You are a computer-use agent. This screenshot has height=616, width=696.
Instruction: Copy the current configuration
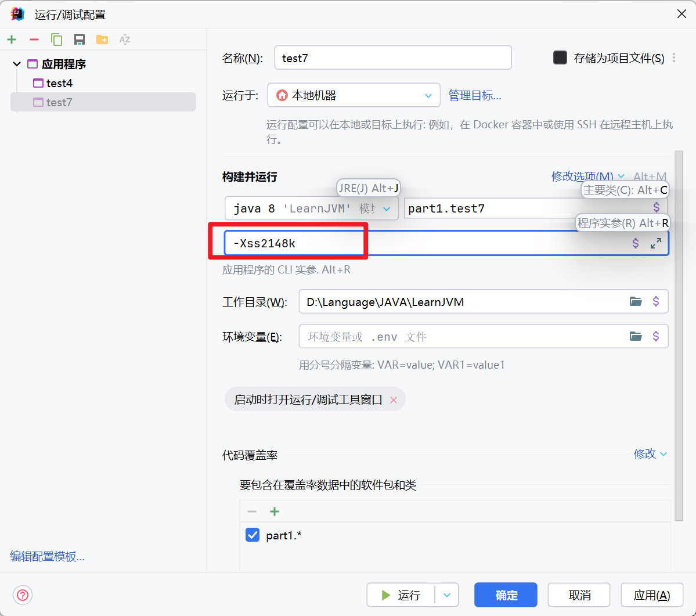[x=56, y=39]
